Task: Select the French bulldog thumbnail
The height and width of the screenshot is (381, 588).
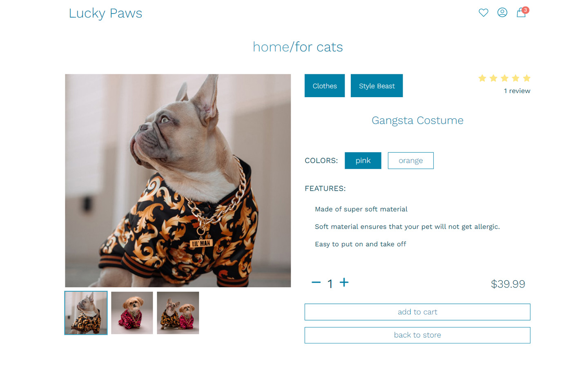Action: pyautogui.click(x=86, y=313)
